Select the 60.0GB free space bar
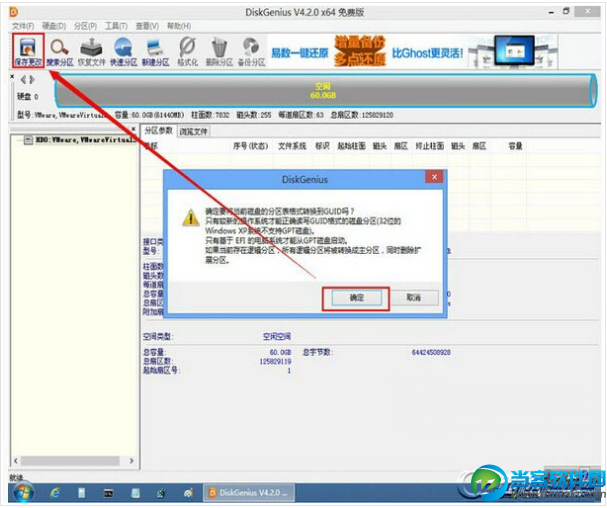This screenshot has height=508, width=607. point(326,90)
